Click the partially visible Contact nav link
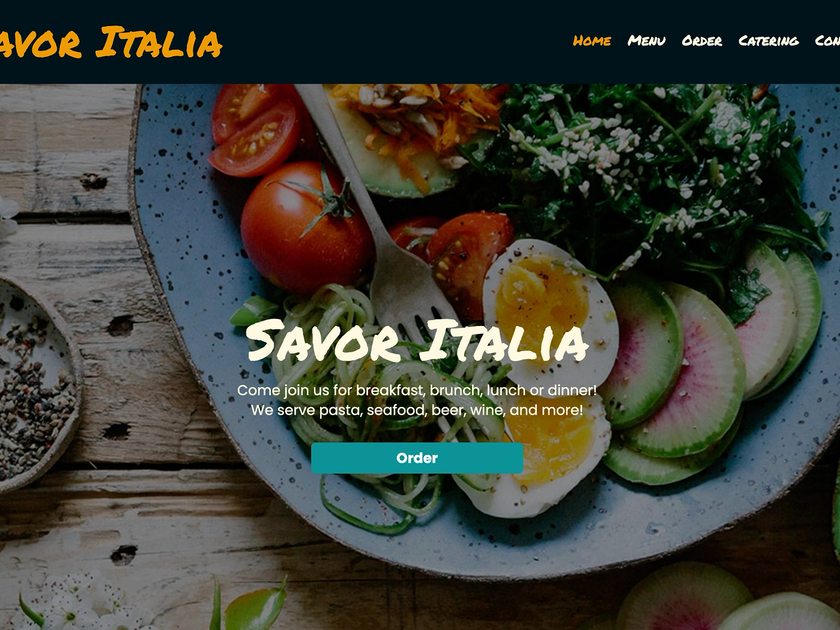 827,41
